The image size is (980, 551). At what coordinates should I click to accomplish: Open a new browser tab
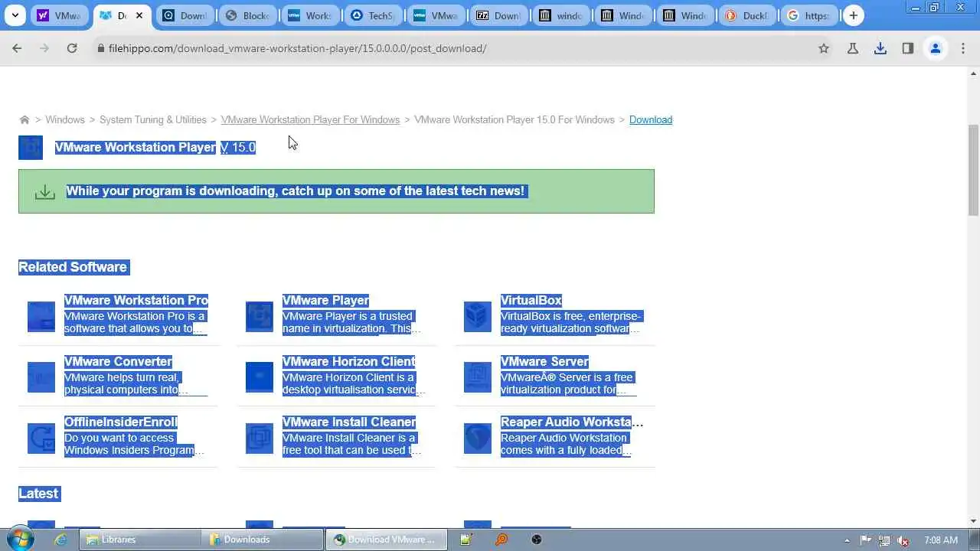[x=853, y=15]
